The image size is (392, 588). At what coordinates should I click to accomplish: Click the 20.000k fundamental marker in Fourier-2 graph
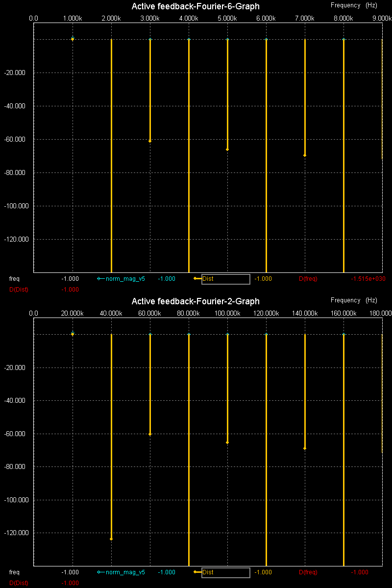point(73,334)
